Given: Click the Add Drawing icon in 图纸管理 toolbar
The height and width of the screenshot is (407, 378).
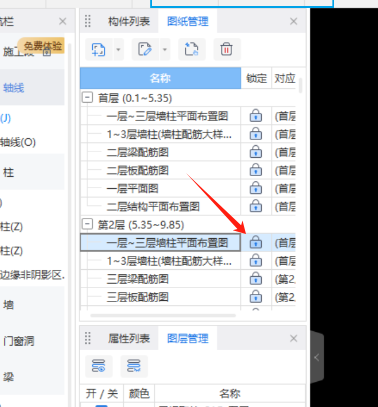Looking at the screenshot, I should click(99, 50).
